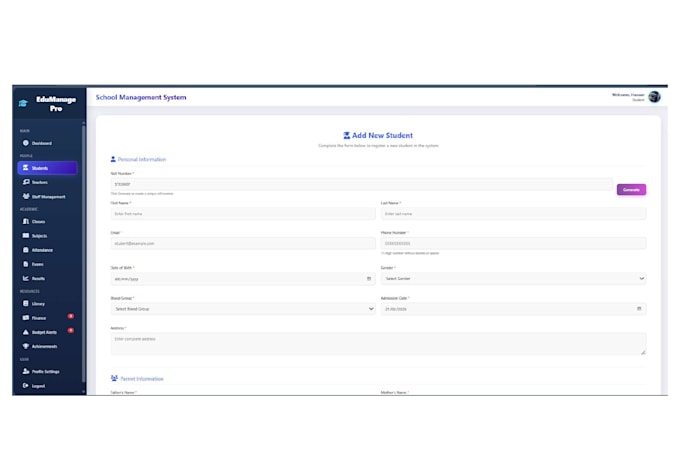Click the Parent Information section label
The height and width of the screenshot is (459, 680).
point(142,379)
